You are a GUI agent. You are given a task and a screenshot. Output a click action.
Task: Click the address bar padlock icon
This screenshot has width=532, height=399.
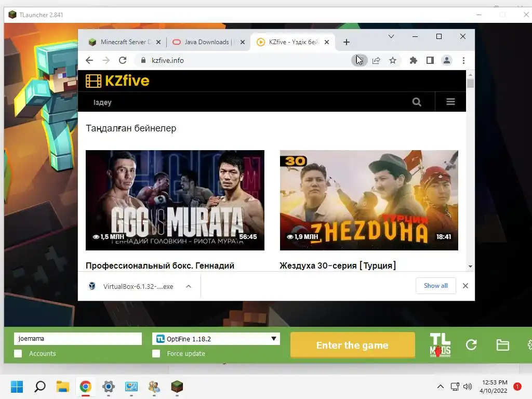coord(143,60)
